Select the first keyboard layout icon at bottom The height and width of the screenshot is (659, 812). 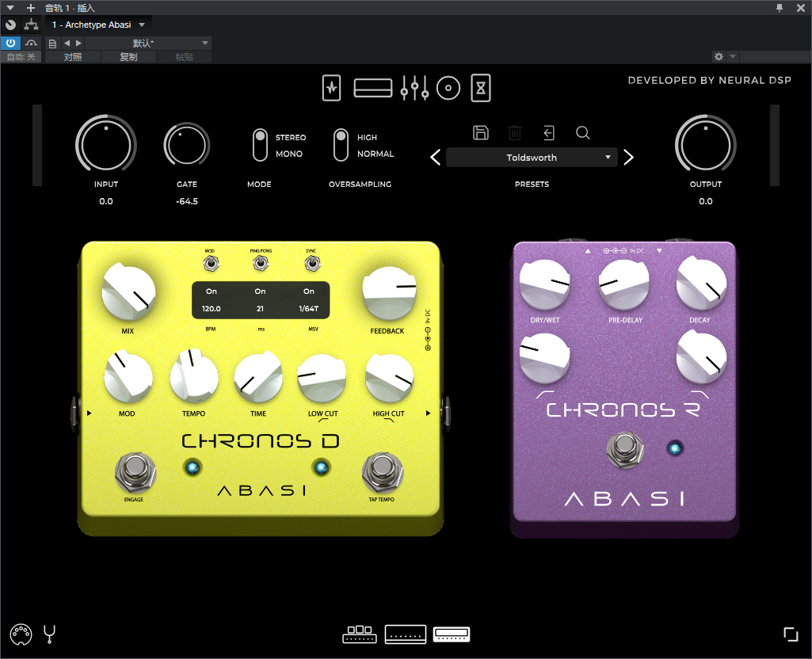pyautogui.click(x=360, y=634)
